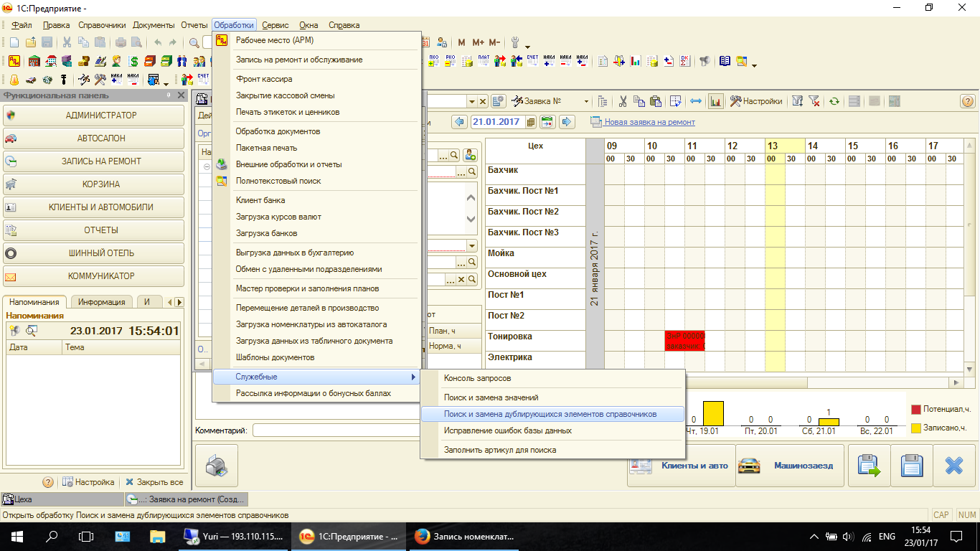Click the red Тонировка booking block
This screenshot has height=551, width=980.
pyautogui.click(x=684, y=341)
